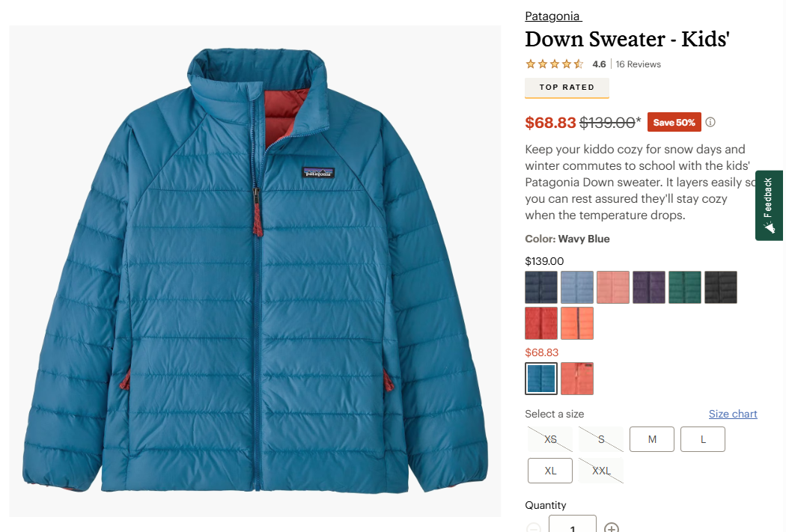The image size is (786, 532).
Task: Choose the navy blue color swatch
Action: tap(541, 287)
